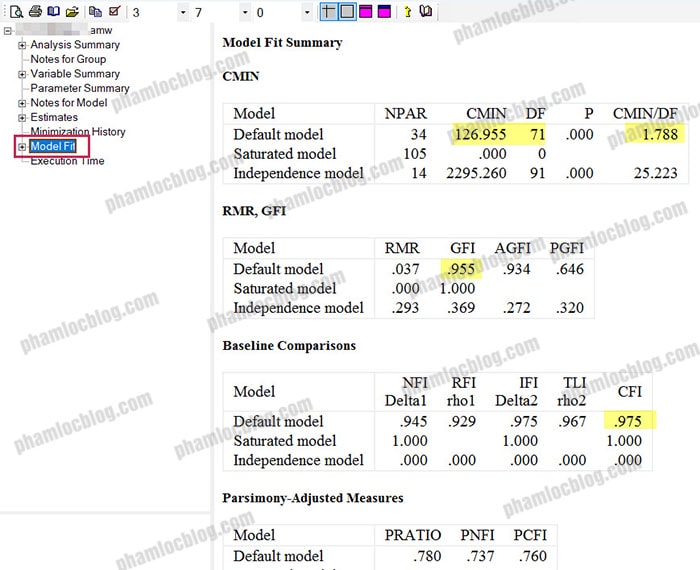Click the blue open book toolbar icon
This screenshot has width=700, height=570.
pos(54,12)
